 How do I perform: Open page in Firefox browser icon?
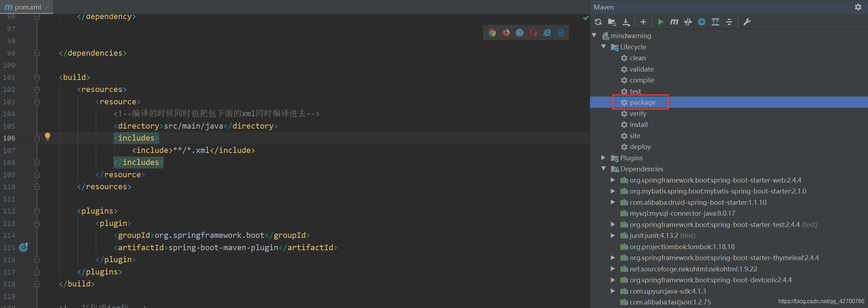(506, 33)
